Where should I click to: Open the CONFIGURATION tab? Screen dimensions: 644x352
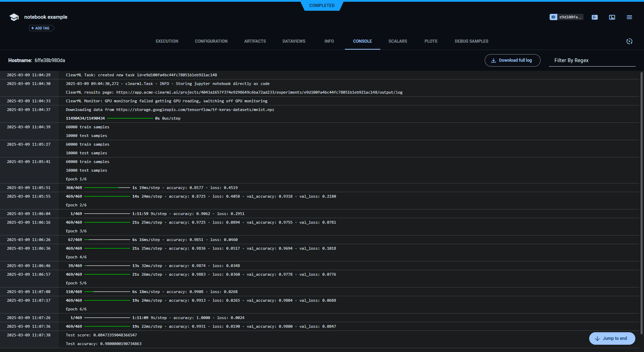click(211, 41)
